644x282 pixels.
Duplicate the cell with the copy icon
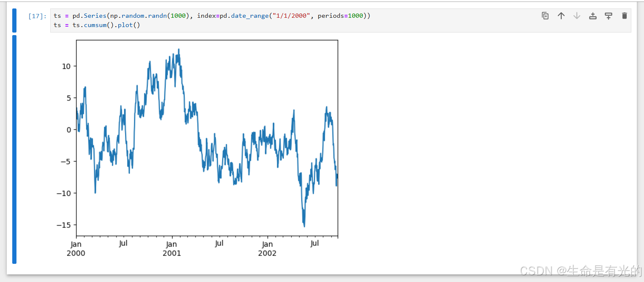545,16
